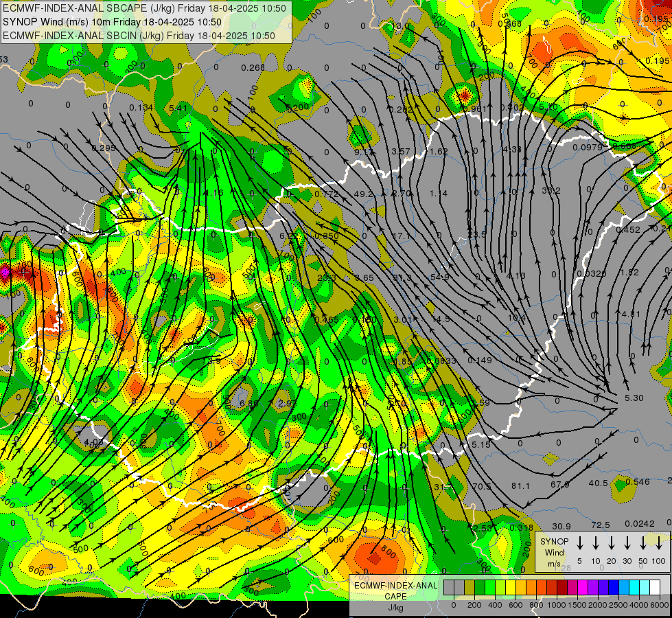Click the map value 0.0242

(640, 524)
